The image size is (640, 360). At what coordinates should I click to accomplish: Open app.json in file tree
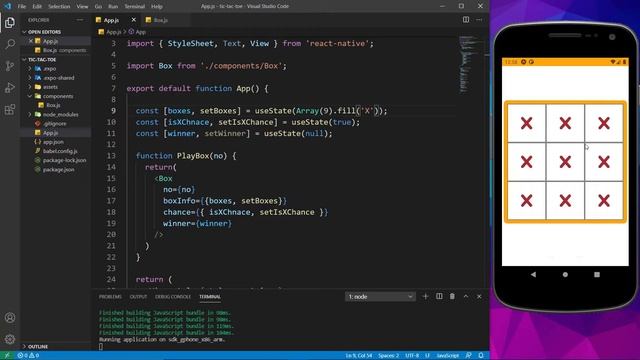(x=53, y=142)
